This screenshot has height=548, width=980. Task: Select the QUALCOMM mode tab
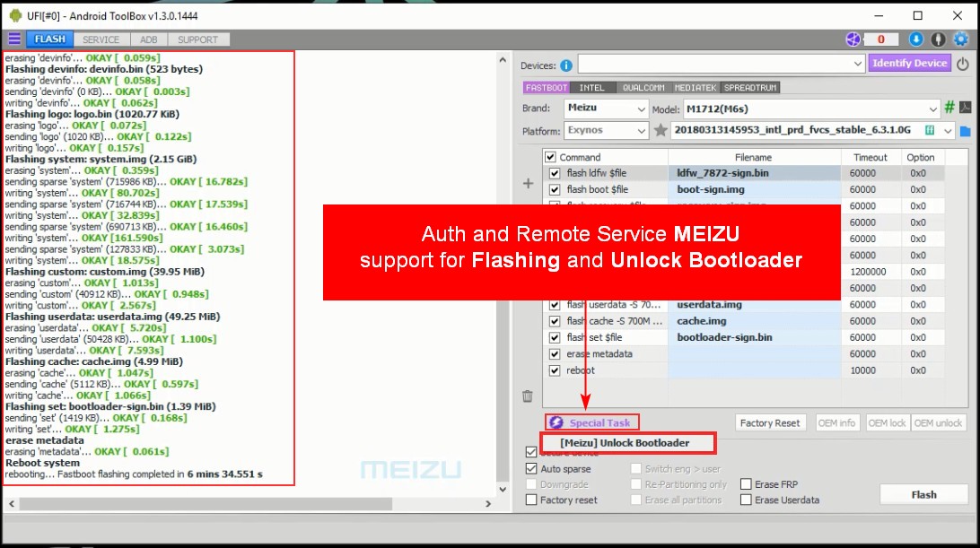tap(643, 88)
